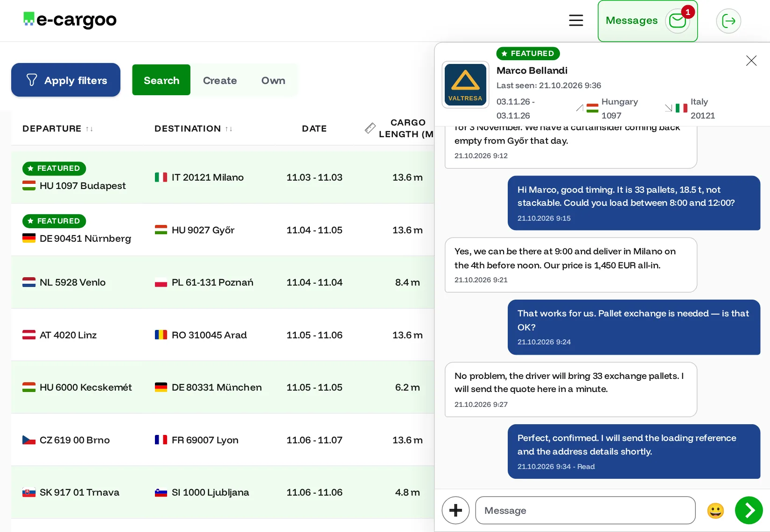Click the Message input field
This screenshot has width=770, height=532.
[585, 511]
